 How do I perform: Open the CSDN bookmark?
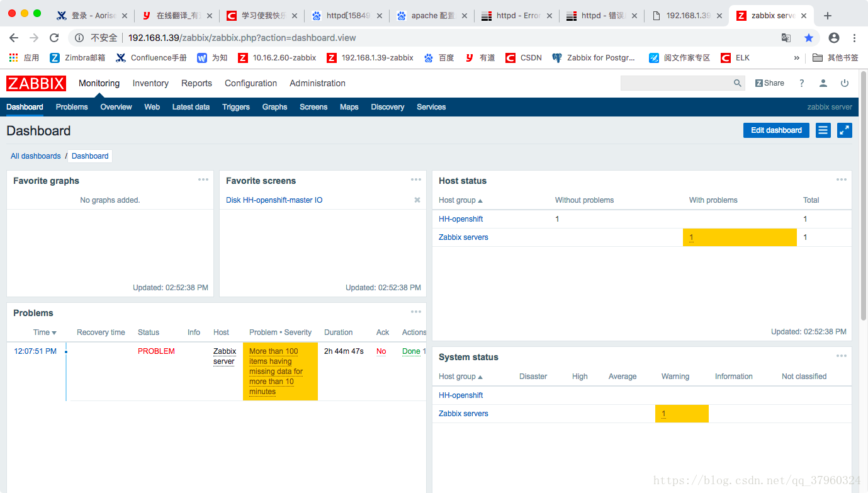(x=523, y=57)
